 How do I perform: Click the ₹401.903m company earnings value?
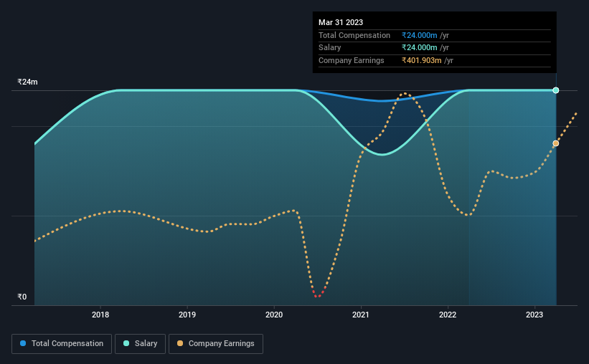click(421, 60)
